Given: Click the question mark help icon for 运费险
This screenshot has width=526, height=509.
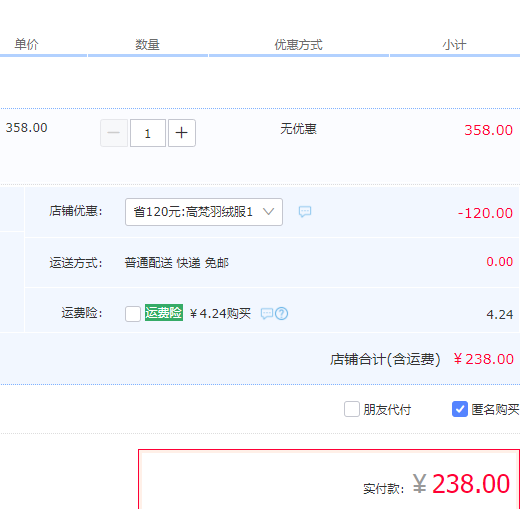Looking at the screenshot, I should point(281,314).
